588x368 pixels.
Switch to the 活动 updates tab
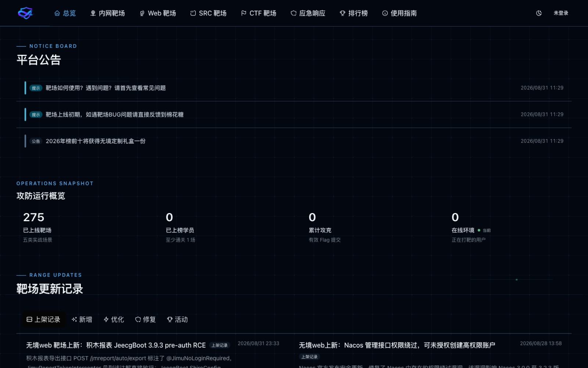[178, 319]
